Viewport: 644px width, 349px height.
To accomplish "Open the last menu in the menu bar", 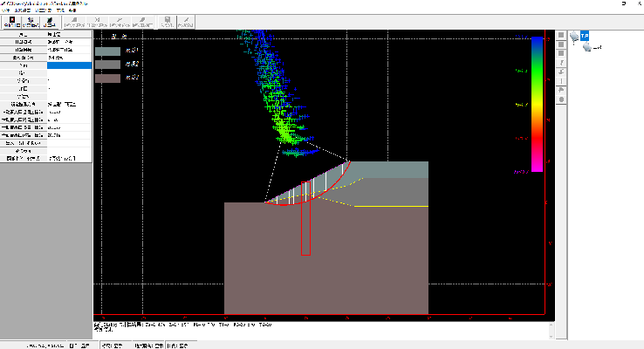I will click(x=72, y=10).
